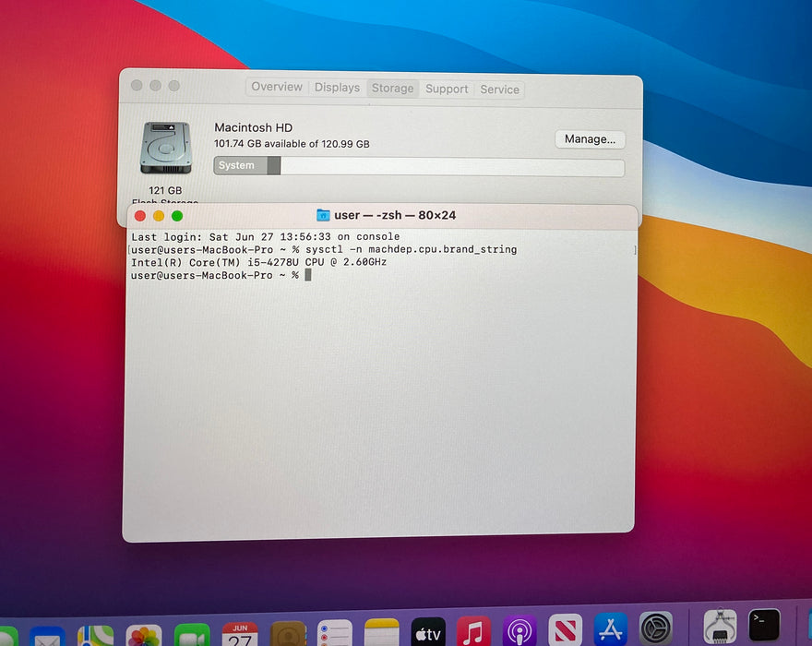
Task: Click the Terminal title 'user — -zsh — 80×24'
Action: pos(395,215)
